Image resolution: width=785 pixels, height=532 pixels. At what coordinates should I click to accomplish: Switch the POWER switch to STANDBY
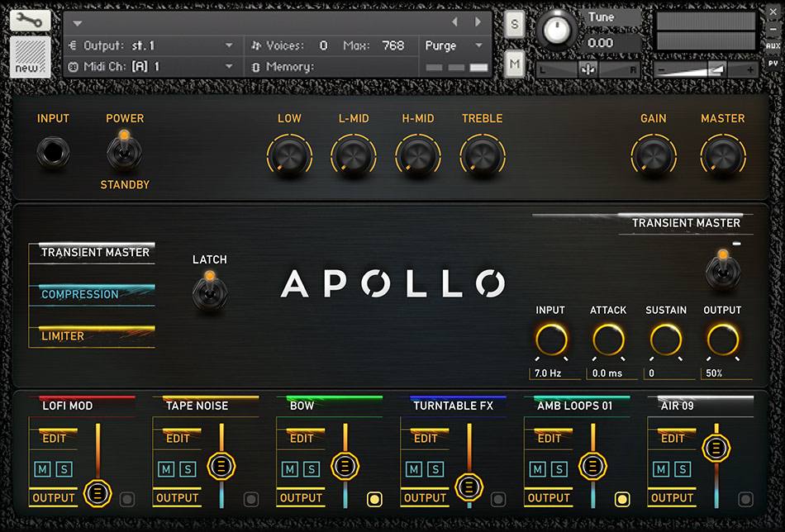[124, 153]
